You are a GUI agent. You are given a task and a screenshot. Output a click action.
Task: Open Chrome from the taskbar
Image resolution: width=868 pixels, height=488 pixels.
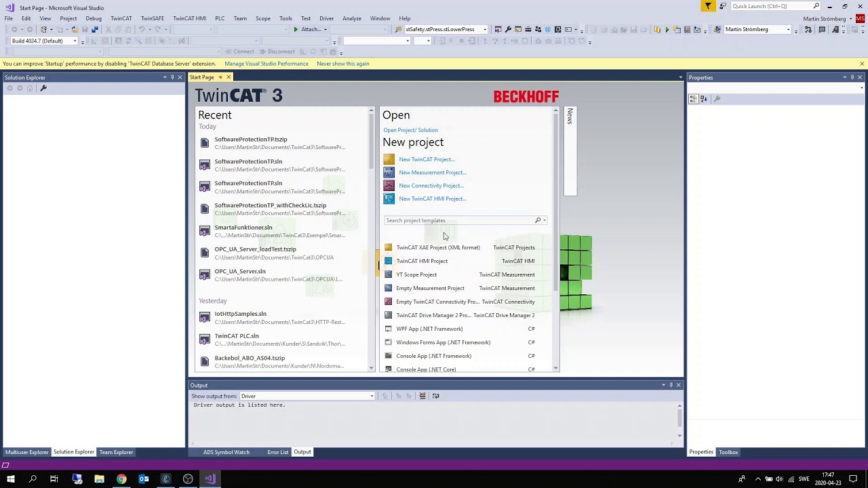coord(121,479)
